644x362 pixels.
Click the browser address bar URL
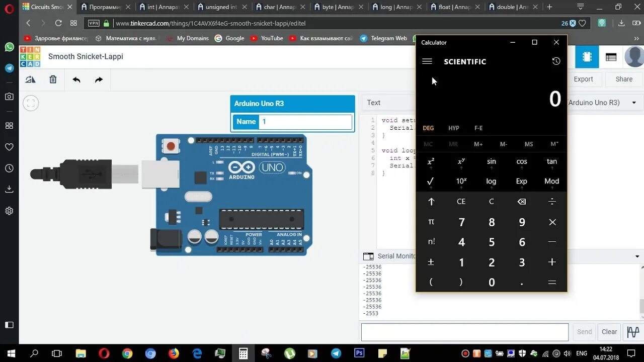(210, 23)
